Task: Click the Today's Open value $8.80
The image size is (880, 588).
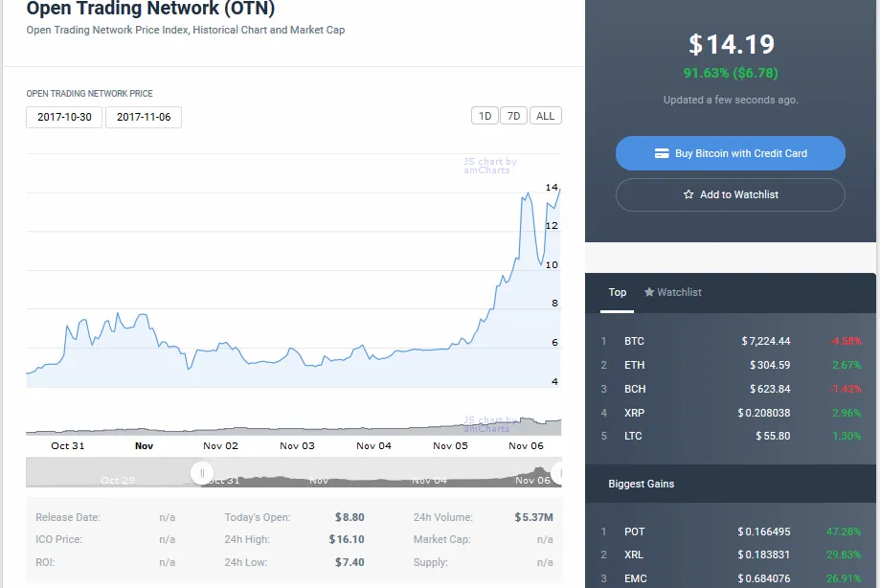Action: click(350, 517)
